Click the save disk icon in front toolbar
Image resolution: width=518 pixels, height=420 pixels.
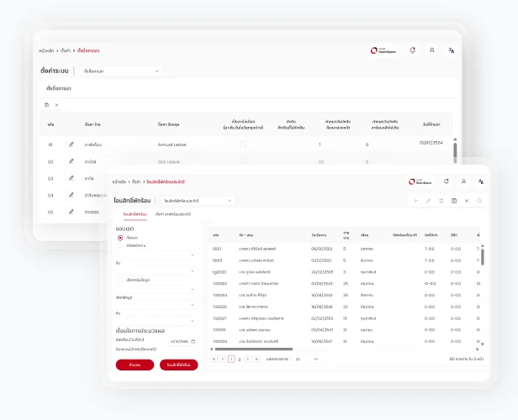coord(454,201)
